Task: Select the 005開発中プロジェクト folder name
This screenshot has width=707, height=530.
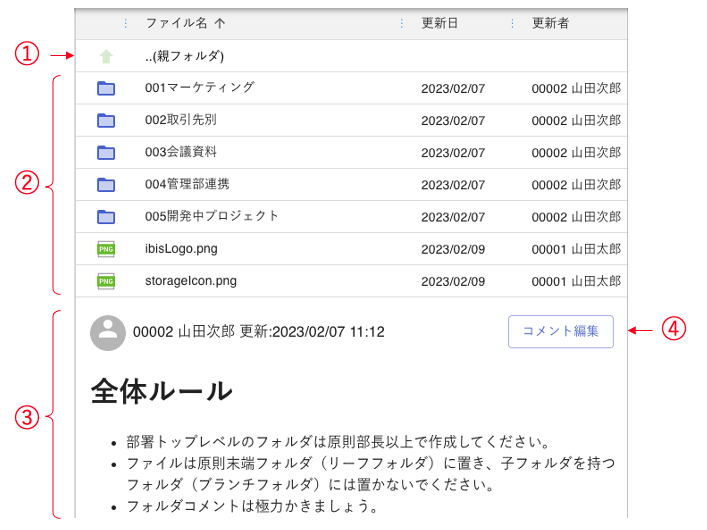Action: 212,216
